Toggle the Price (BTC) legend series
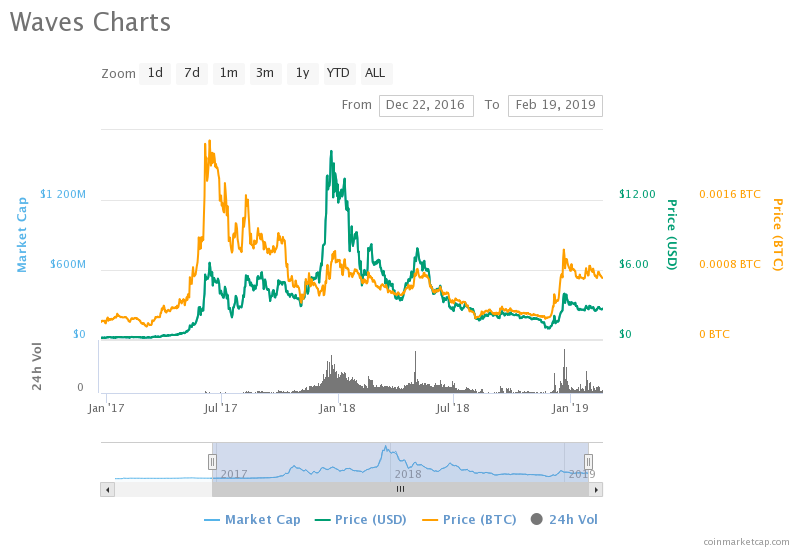 point(469,520)
